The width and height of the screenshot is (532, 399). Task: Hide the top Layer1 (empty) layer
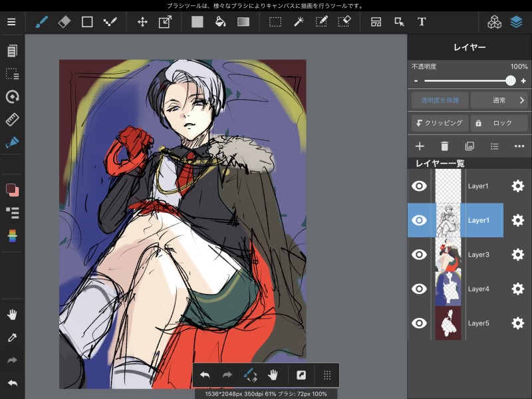tap(419, 186)
